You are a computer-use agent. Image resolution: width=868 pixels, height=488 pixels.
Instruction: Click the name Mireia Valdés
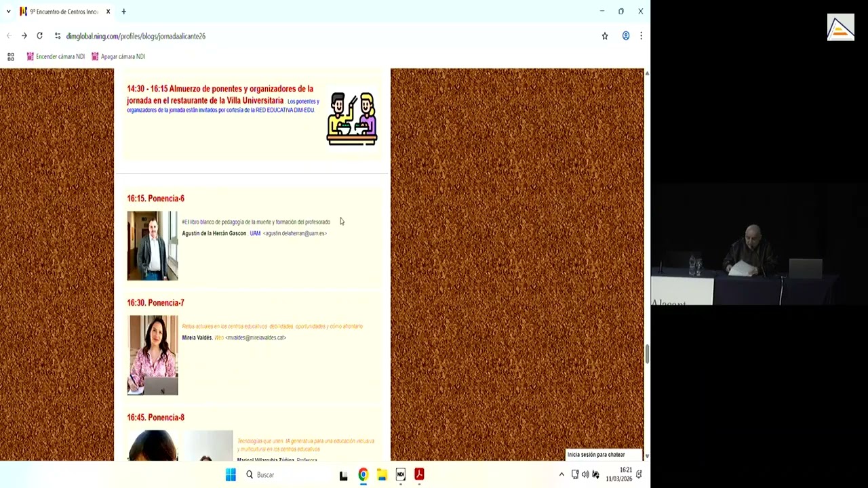coord(197,338)
